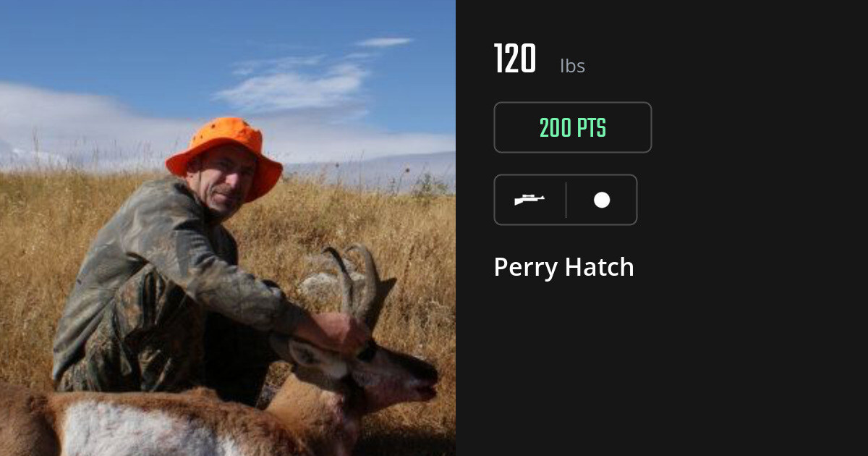
Task: Open the Perry Hatch hunter name
Action: tap(563, 267)
